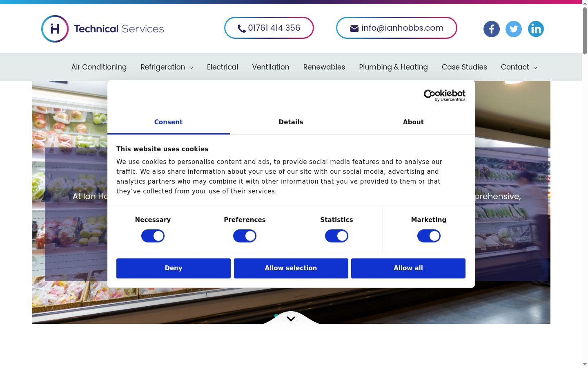The width and height of the screenshot is (588, 368).
Task: Click the Allow all button
Action: (408, 268)
